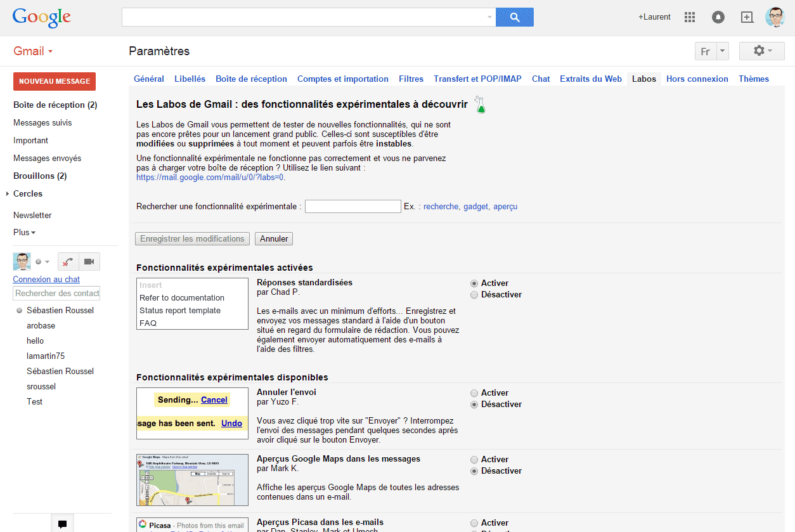Open the Gmail product dropdown
The width and height of the screenshot is (795, 532).
tap(33, 51)
